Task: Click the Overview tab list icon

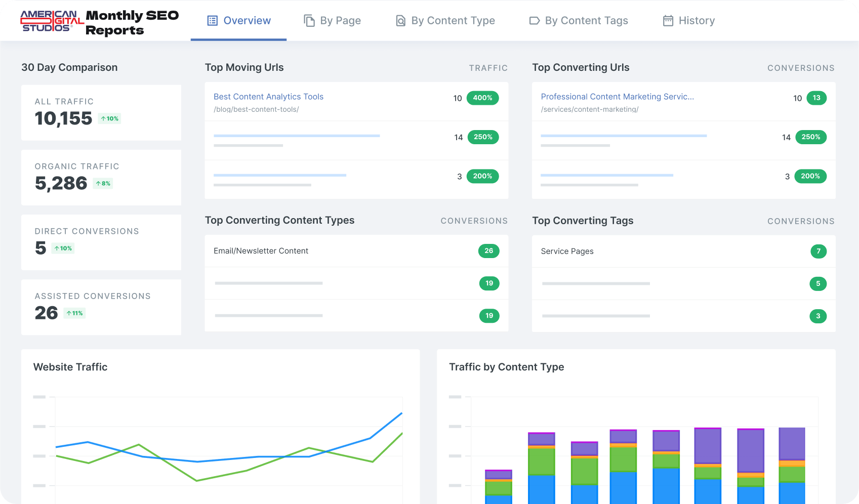Action: pyautogui.click(x=213, y=21)
